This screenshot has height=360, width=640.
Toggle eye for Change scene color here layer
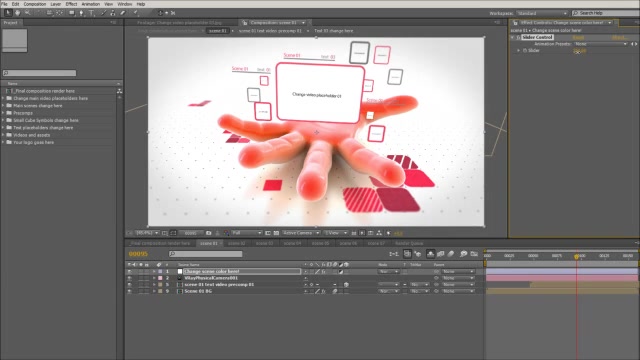click(129, 271)
